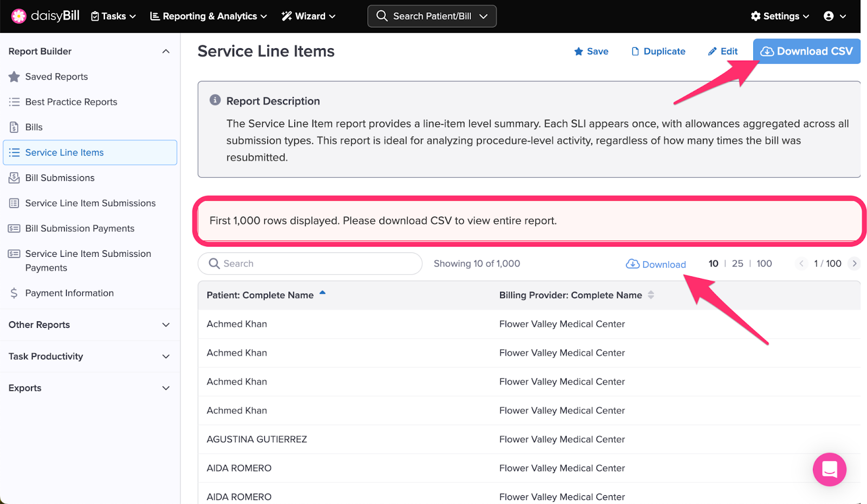Click the user account avatar icon

point(829,16)
